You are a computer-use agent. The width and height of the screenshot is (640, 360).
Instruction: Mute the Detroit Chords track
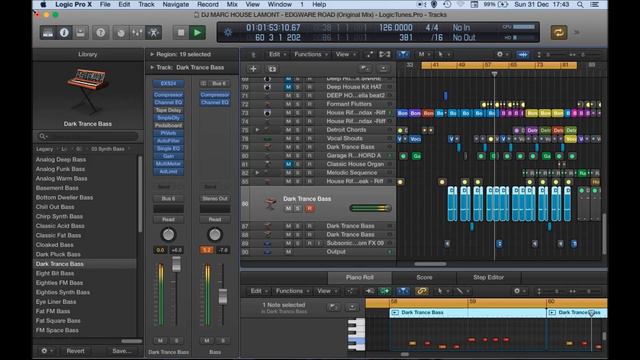click(288, 130)
